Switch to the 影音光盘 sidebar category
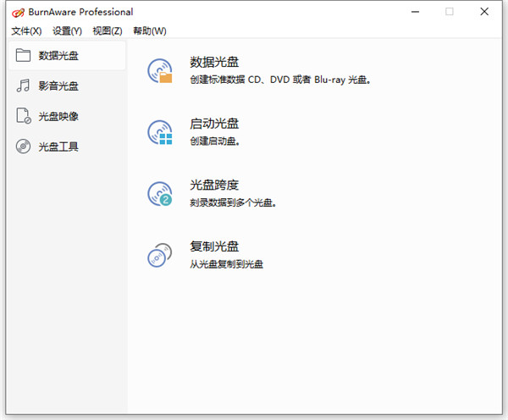 point(67,86)
